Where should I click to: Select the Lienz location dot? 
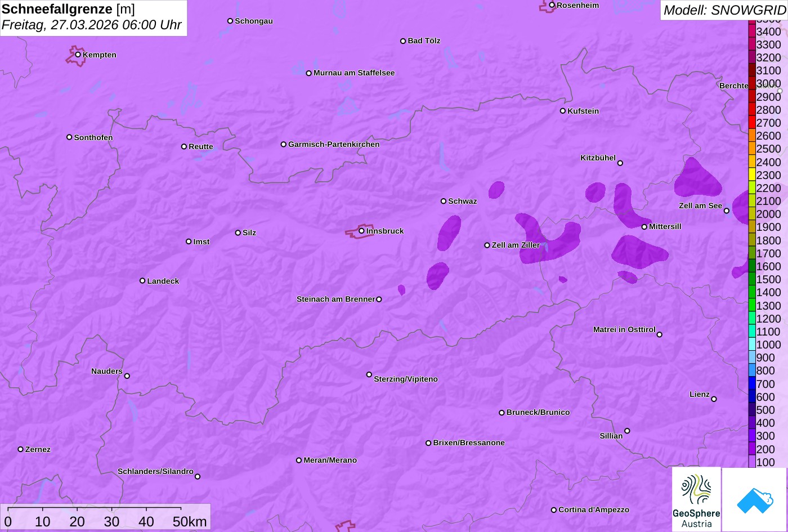[x=714, y=399]
